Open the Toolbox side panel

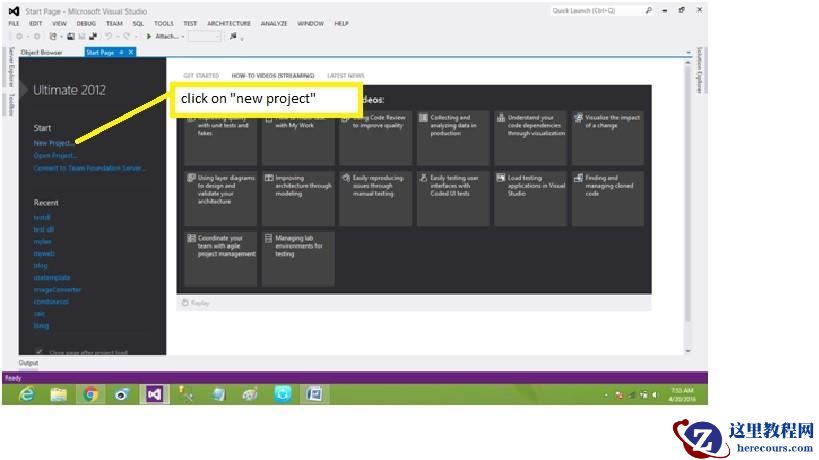[x=10, y=105]
